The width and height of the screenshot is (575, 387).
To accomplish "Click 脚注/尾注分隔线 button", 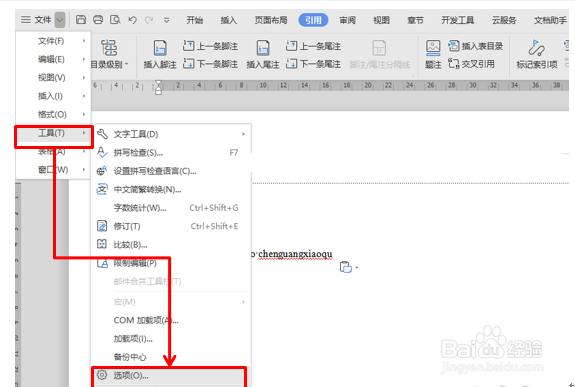I will point(380,54).
